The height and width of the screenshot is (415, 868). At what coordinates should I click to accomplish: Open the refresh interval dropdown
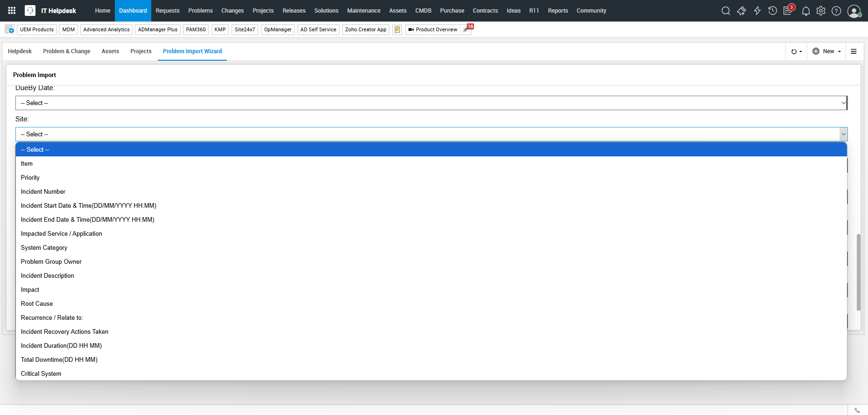click(x=797, y=51)
